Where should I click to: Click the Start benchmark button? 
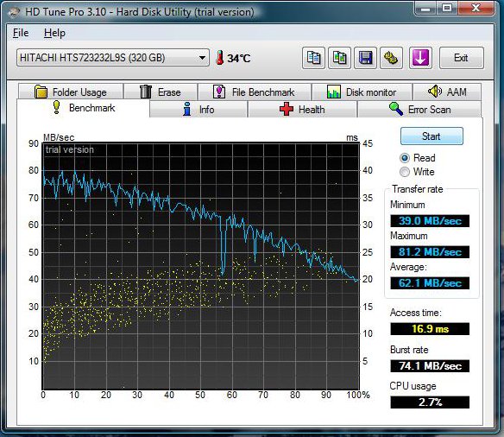[432, 136]
